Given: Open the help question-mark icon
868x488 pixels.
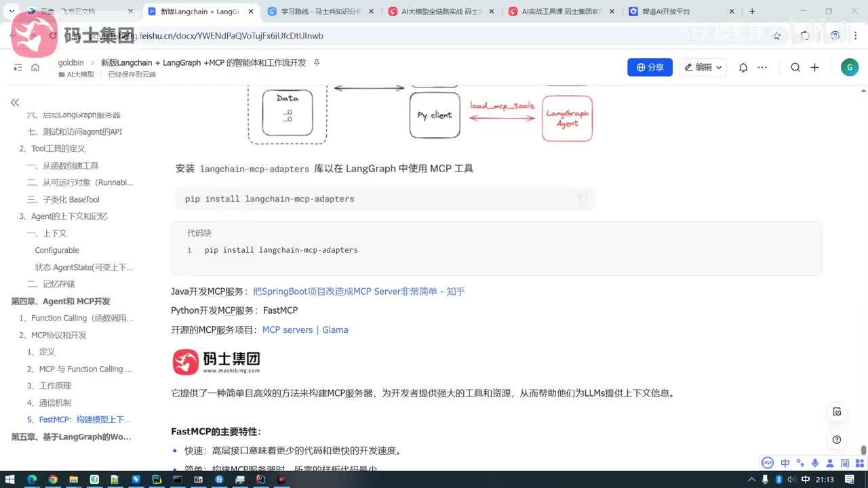Looking at the screenshot, I should tap(837, 439).
